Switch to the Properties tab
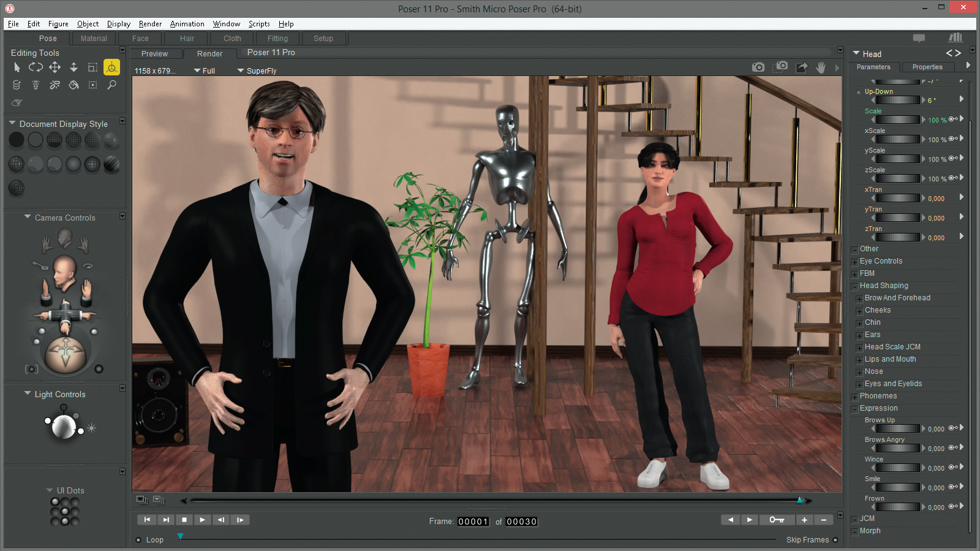The width and height of the screenshot is (980, 551). pyautogui.click(x=927, y=67)
